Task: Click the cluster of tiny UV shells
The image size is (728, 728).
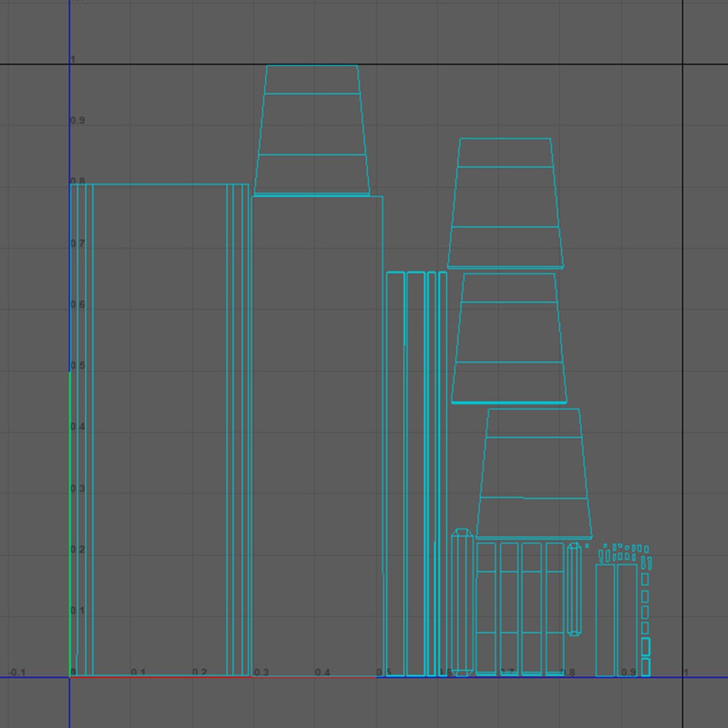Action: [626, 554]
